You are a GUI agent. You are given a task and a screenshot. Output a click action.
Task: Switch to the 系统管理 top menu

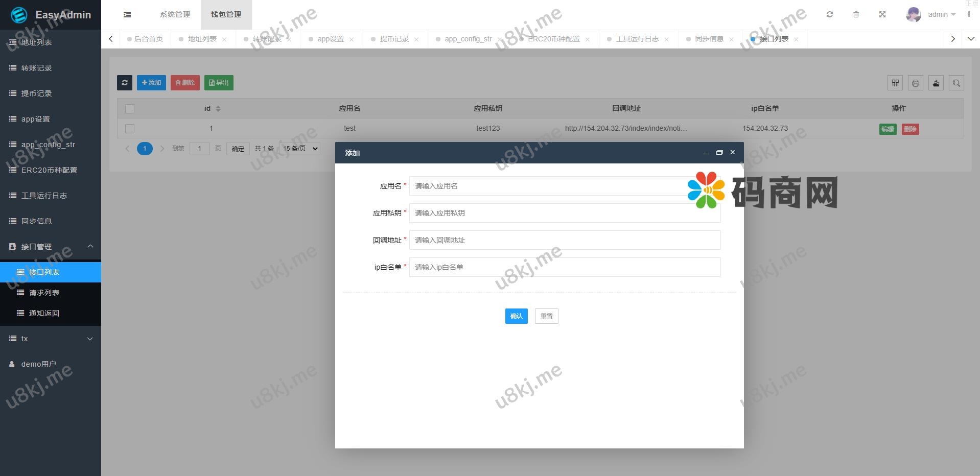click(175, 14)
